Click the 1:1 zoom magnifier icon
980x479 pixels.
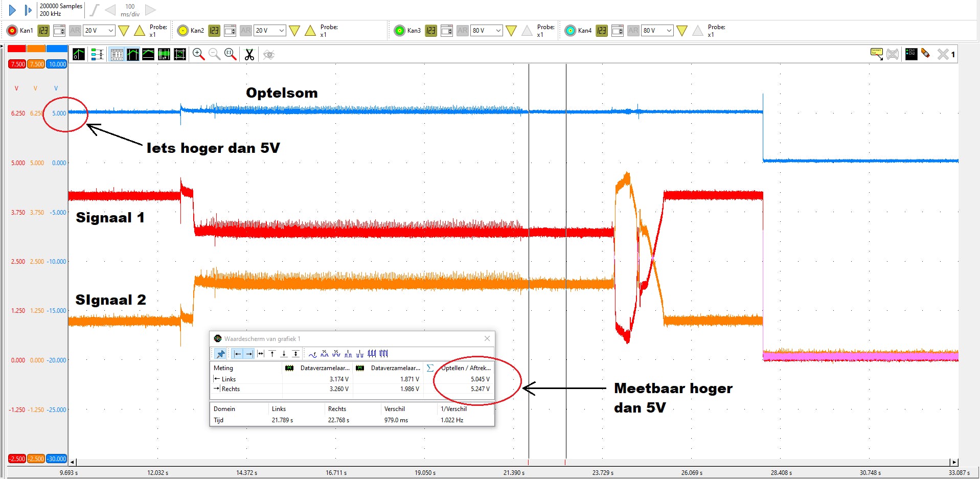coord(230,54)
